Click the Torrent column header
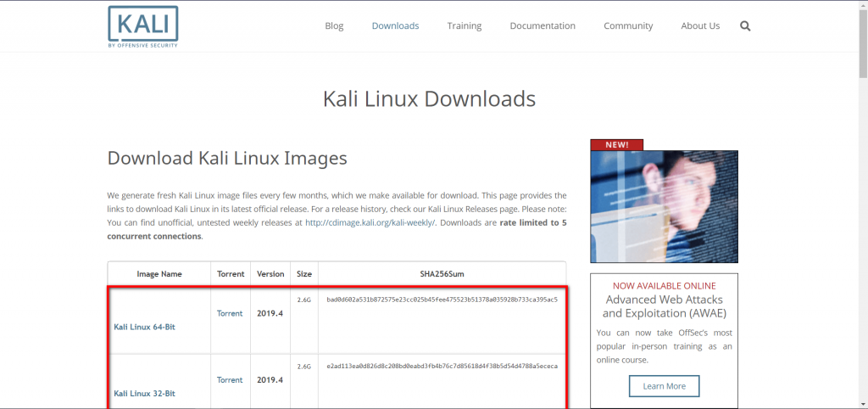 tap(231, 274)
